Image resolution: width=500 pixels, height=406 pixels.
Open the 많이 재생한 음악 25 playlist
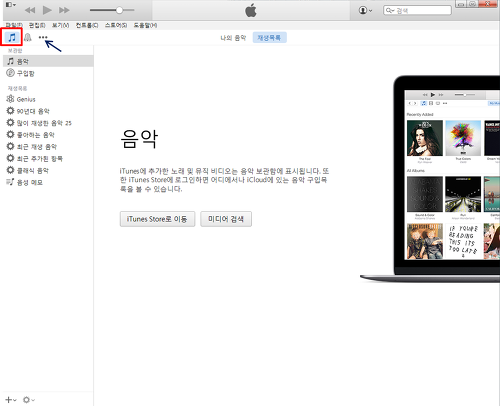[48, 123]
